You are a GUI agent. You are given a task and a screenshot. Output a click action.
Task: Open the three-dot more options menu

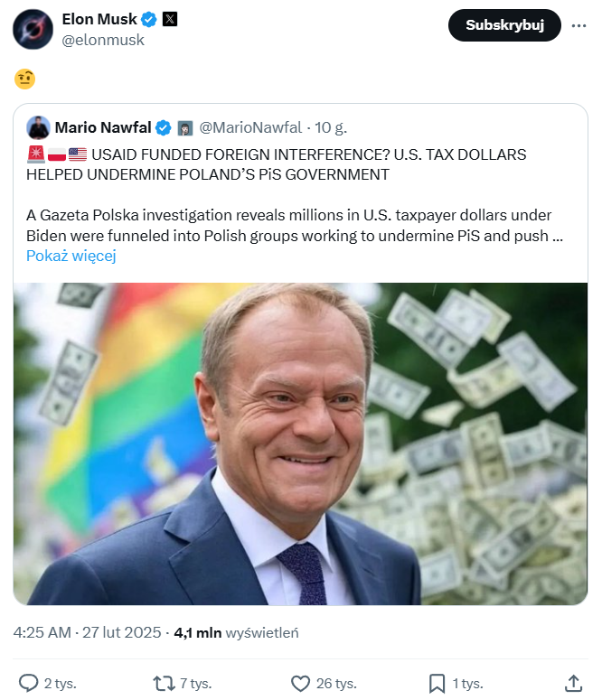579,25
